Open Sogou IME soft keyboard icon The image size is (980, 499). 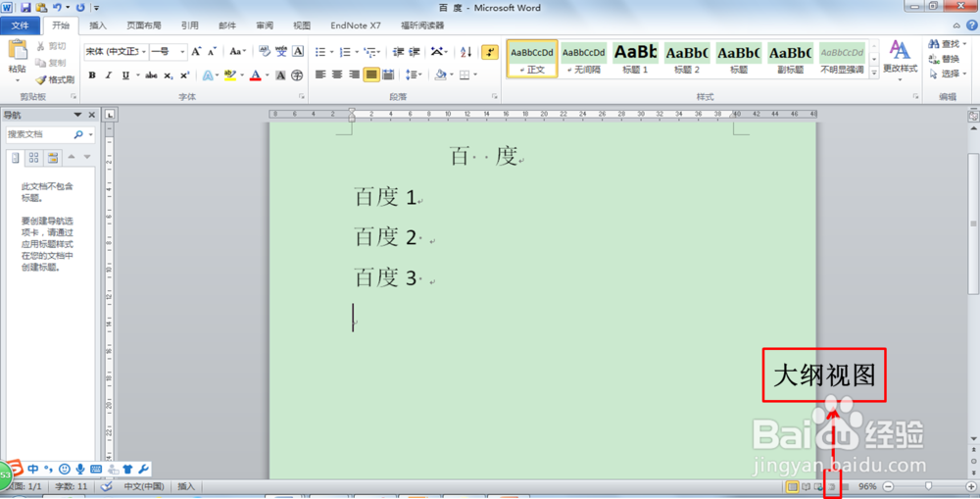pos(96,469)
